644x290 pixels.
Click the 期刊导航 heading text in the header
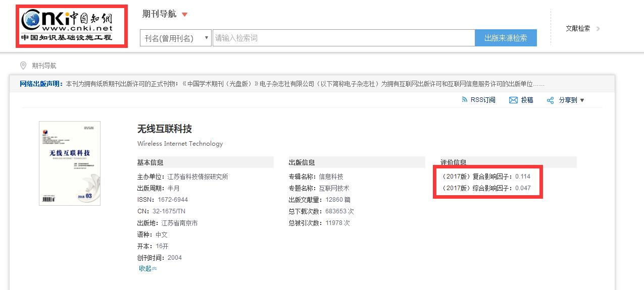(x=159, y=14)
